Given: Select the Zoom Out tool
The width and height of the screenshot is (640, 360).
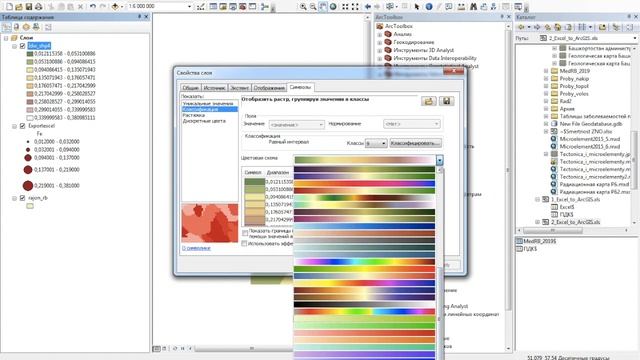Looking at the screenshot, I should click(313, 7).
